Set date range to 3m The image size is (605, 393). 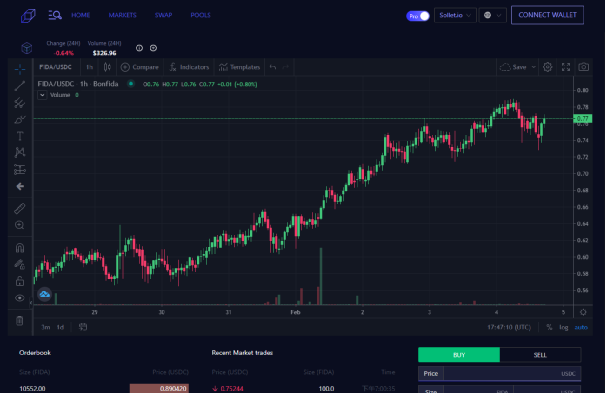pyautogui.click(x=46, y=327)
